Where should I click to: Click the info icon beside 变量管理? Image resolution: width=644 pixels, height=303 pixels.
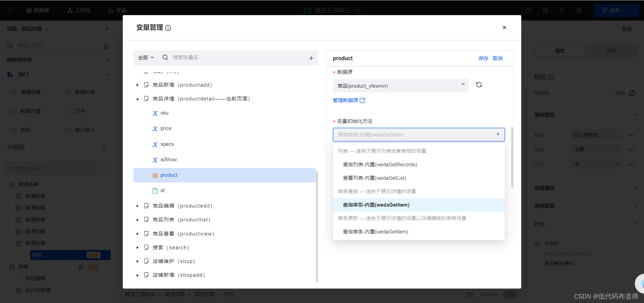click(168, 28)
